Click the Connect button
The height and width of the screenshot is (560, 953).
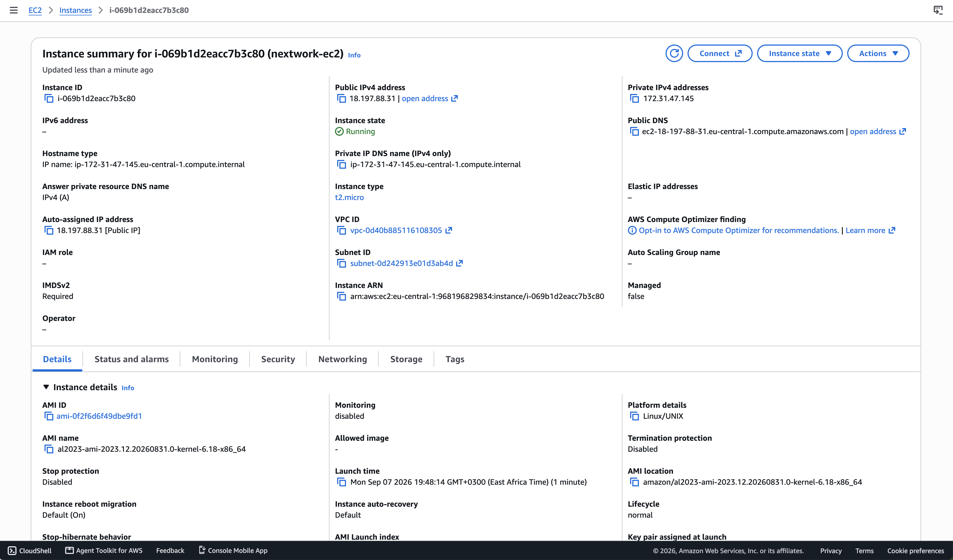(x=720, y=53)
